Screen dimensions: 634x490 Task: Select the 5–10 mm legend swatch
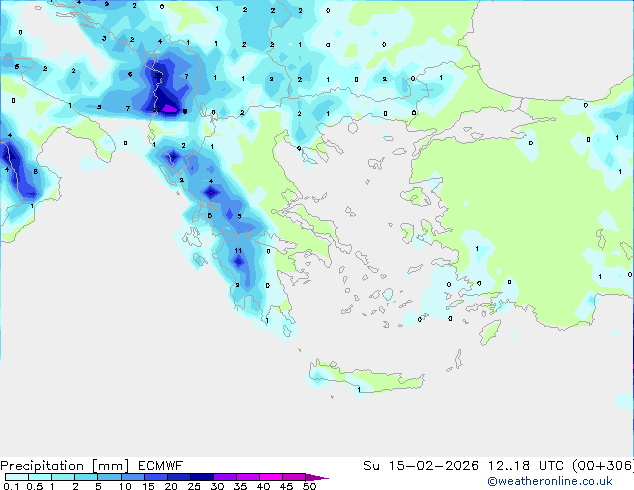point(109,477)
